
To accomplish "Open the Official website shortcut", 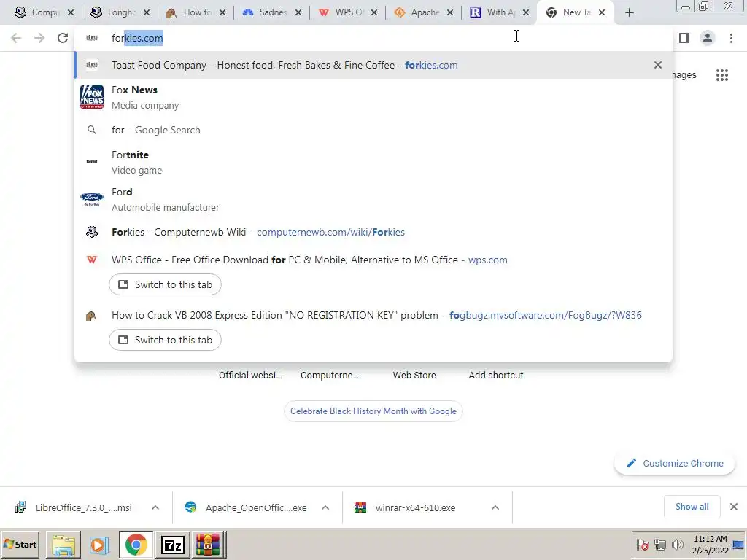I will (250, 376).
